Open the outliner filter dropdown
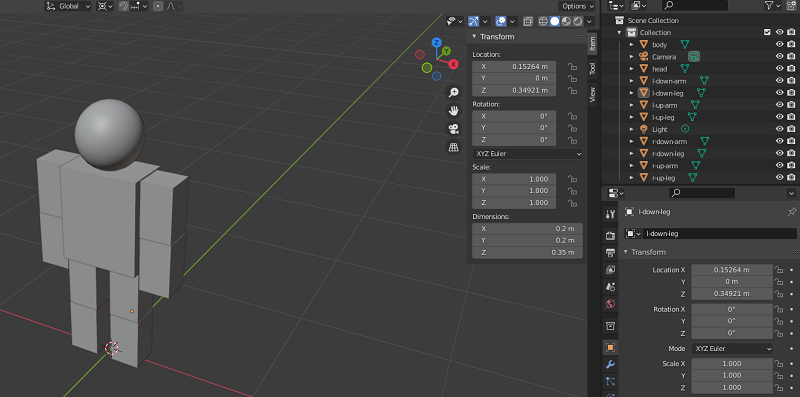 [772, 6]
